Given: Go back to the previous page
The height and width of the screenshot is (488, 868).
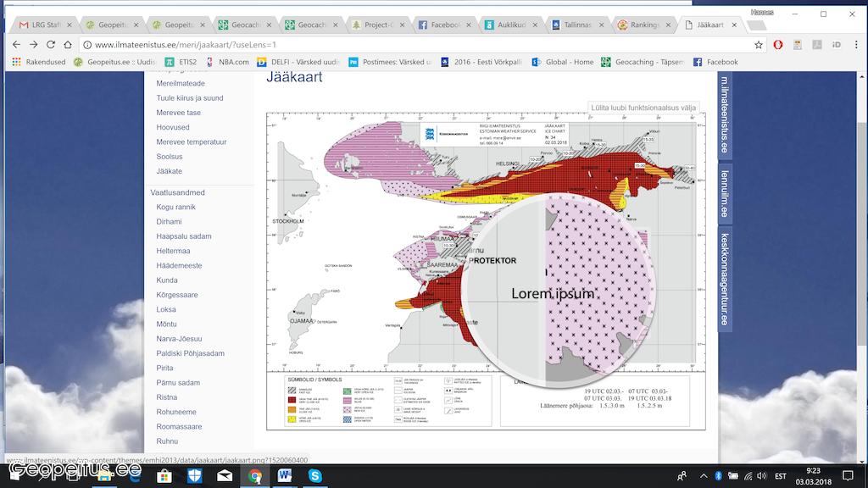Looking at the screenshot, I should [x=17, y=45].
